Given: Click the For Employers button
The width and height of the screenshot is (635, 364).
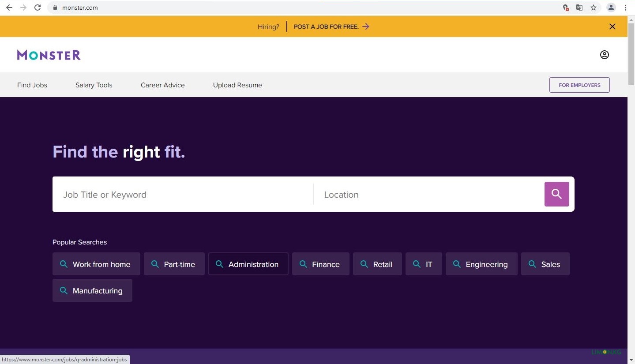Looking at the screenshot, I should tap(579, 85).
